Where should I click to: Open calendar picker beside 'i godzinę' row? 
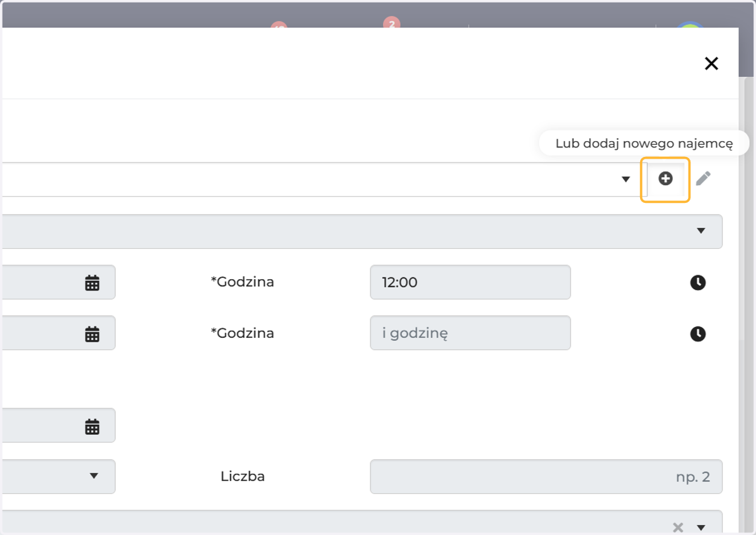pos(92,333)
